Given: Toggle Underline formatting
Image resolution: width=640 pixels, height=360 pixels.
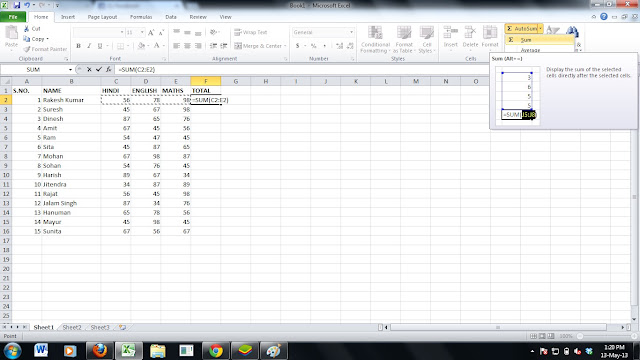Looking at the screenshot, I should click(x=100, y=46).
